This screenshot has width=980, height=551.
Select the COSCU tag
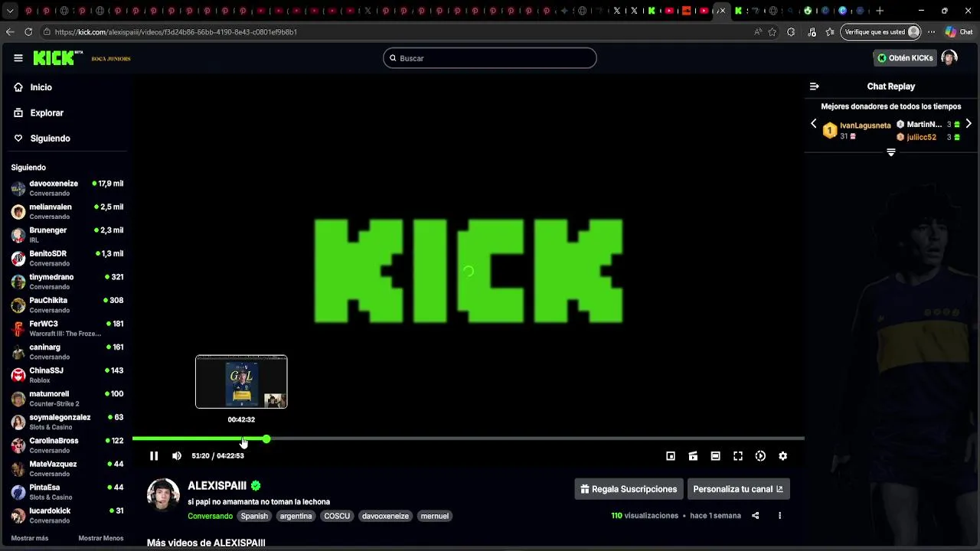[337, 516]
